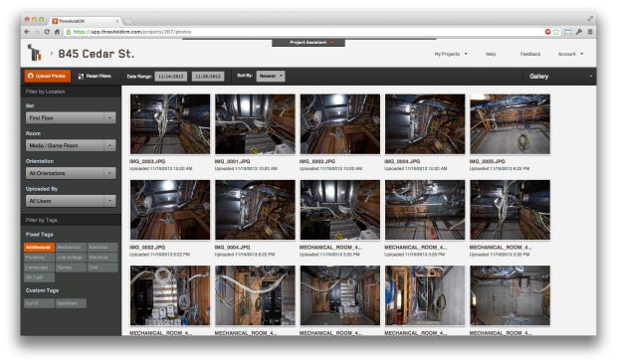Open the Orientation dropdown showing All Orientations

[x=71, y=173]
